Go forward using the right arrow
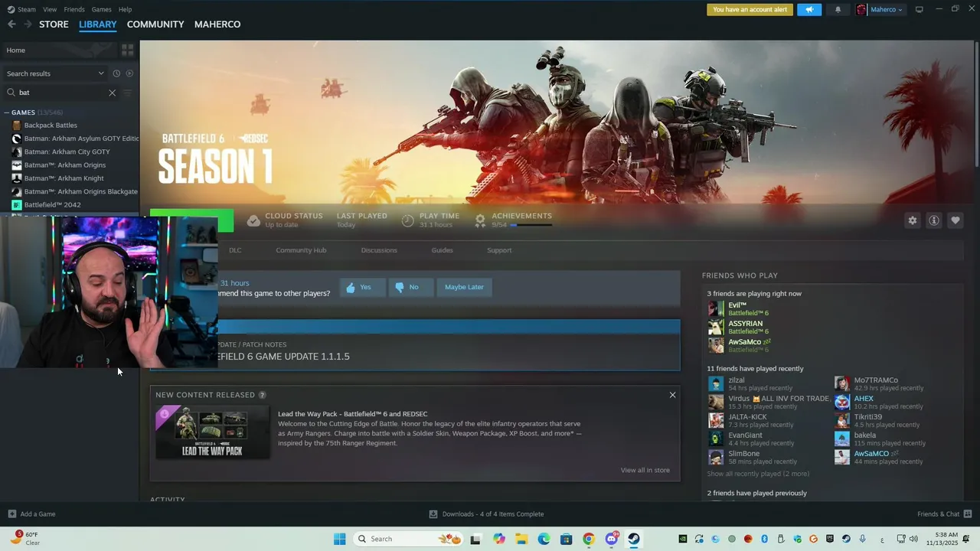The height and width of the screenshot is (551, 980). pyautogui.click(x=28, y=24)
